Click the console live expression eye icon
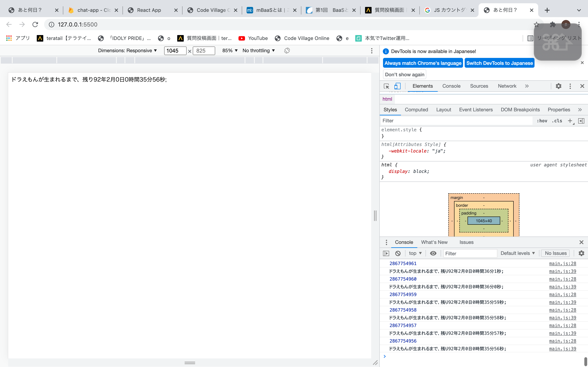The image size is (588, 367). pyautogui.click(x=433, y=253)
